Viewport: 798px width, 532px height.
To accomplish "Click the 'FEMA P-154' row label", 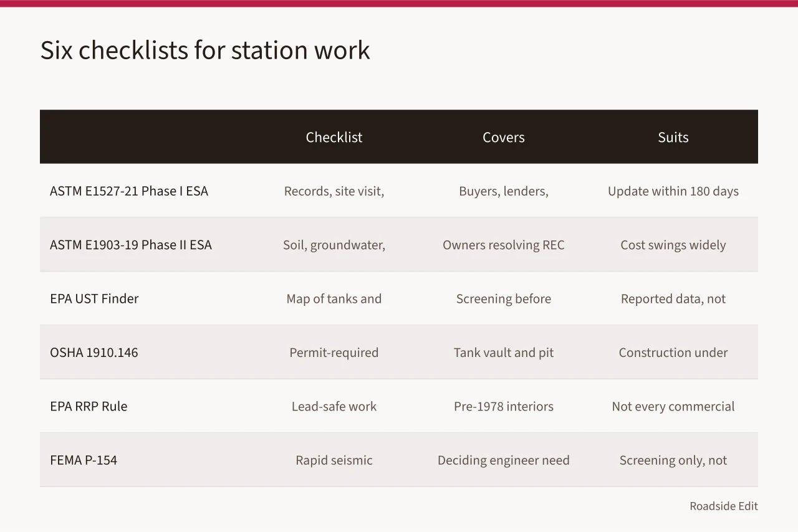I will coord(84,460).
